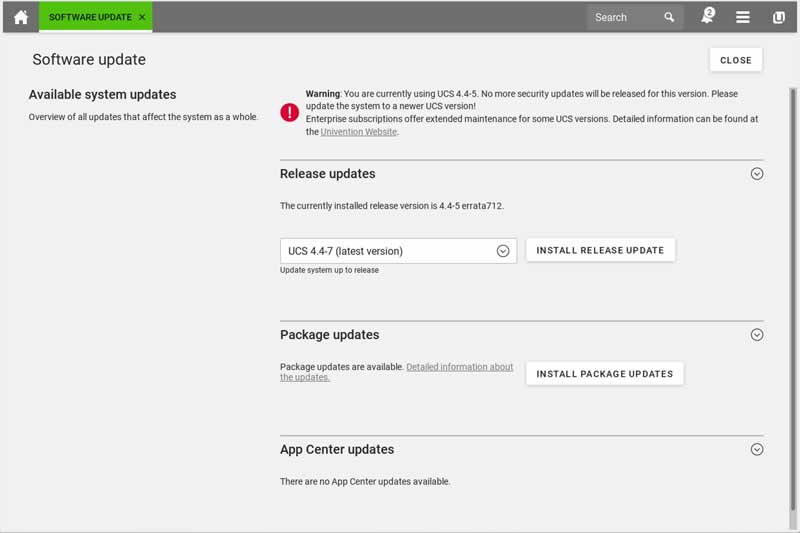The image size is (800, 533).
Task: Focus the Search text field
Action: coord(625,17)
